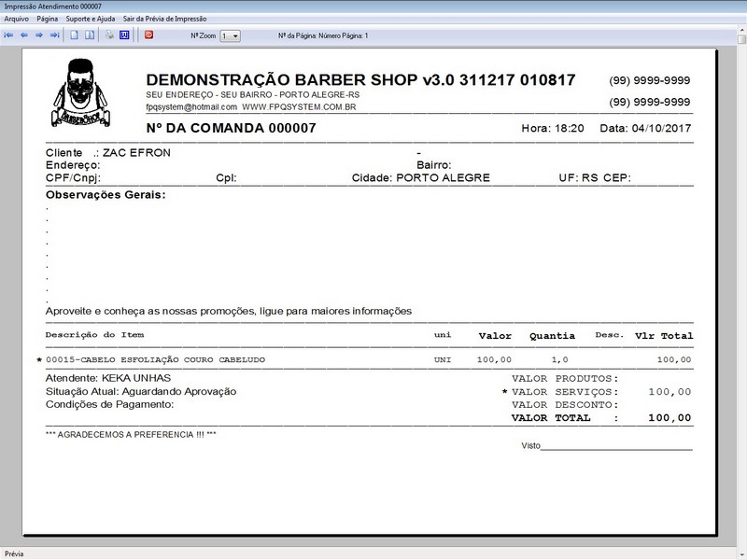Click vertical scrollbar thumb at right
Viewport: 747px width, 560px height.
click(742, 38)
